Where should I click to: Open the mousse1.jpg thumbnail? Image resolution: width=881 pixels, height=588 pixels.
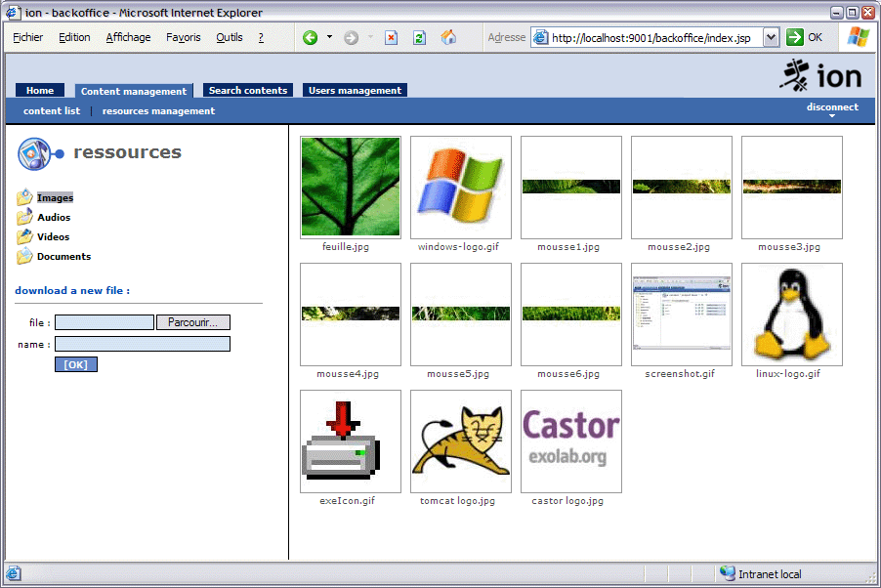(571, 187)
